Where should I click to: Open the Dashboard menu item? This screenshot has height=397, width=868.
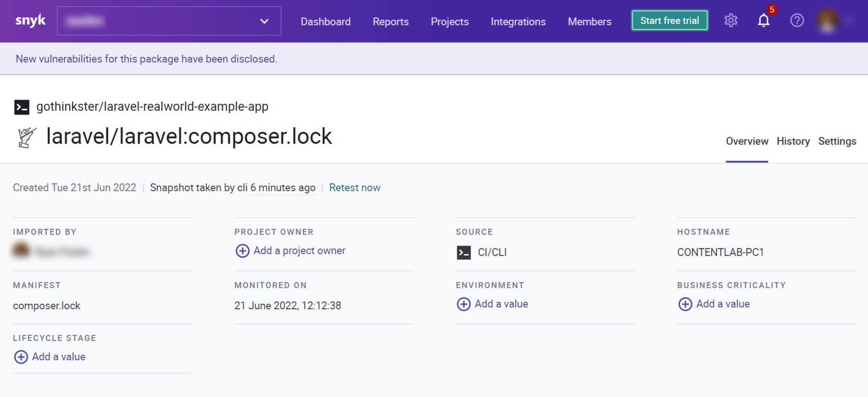click(325, 21)
